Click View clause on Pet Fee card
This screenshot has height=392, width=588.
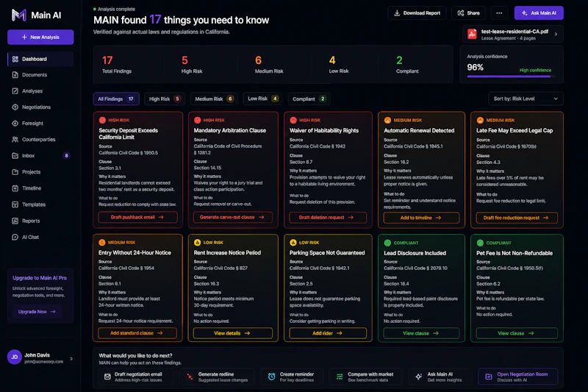pos(517,333)
